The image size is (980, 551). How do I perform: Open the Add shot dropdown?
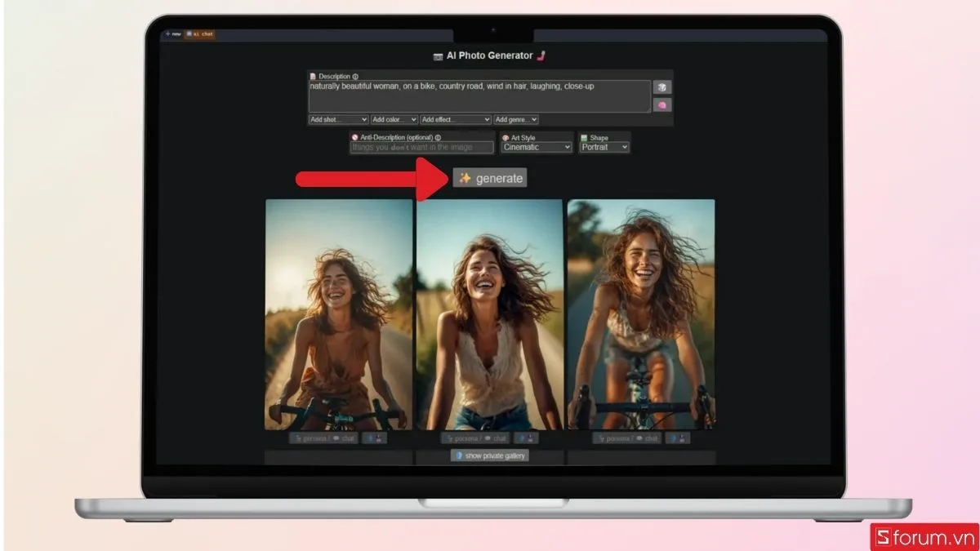[x=338, y=120]
